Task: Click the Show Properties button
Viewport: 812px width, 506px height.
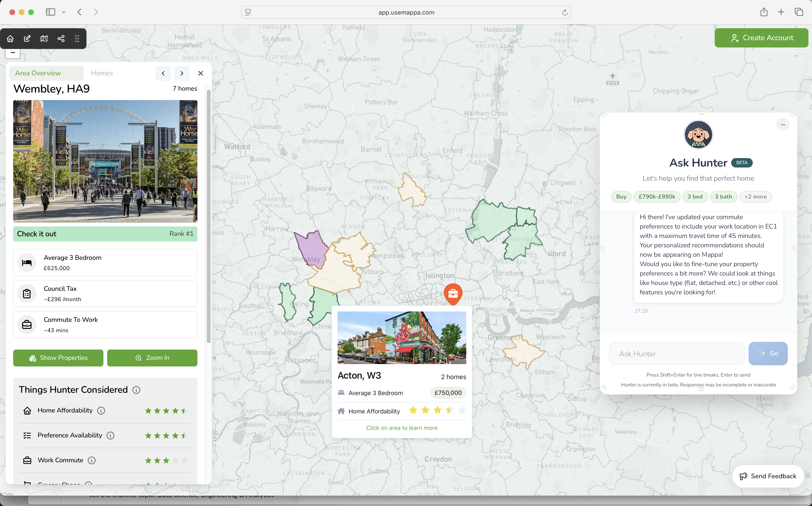Action: tap(58, 358)
